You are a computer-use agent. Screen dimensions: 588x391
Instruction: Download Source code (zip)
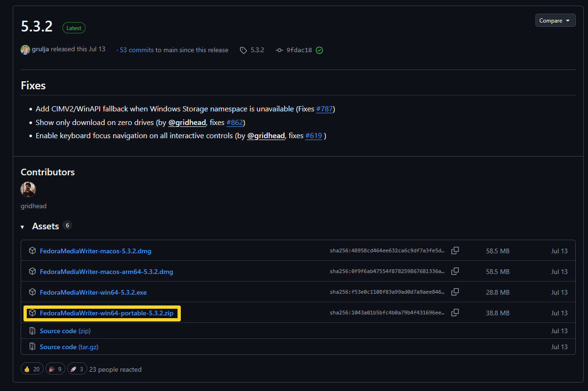65,331
